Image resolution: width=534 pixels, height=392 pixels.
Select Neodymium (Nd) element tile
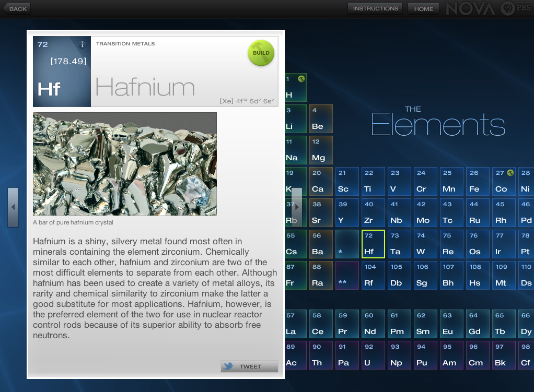pos(373,324)
